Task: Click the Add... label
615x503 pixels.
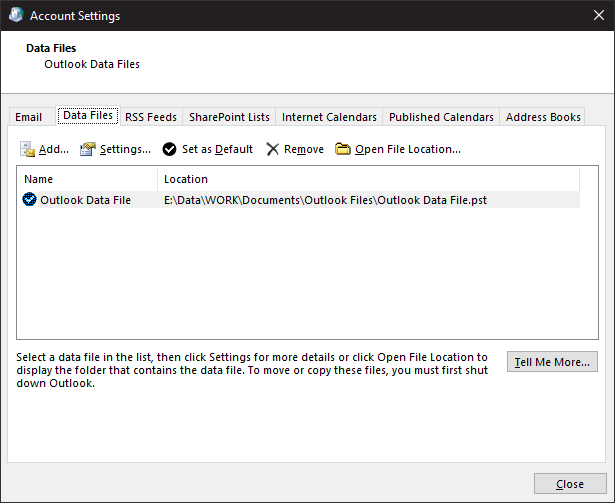Action: (x=54, y=149)
